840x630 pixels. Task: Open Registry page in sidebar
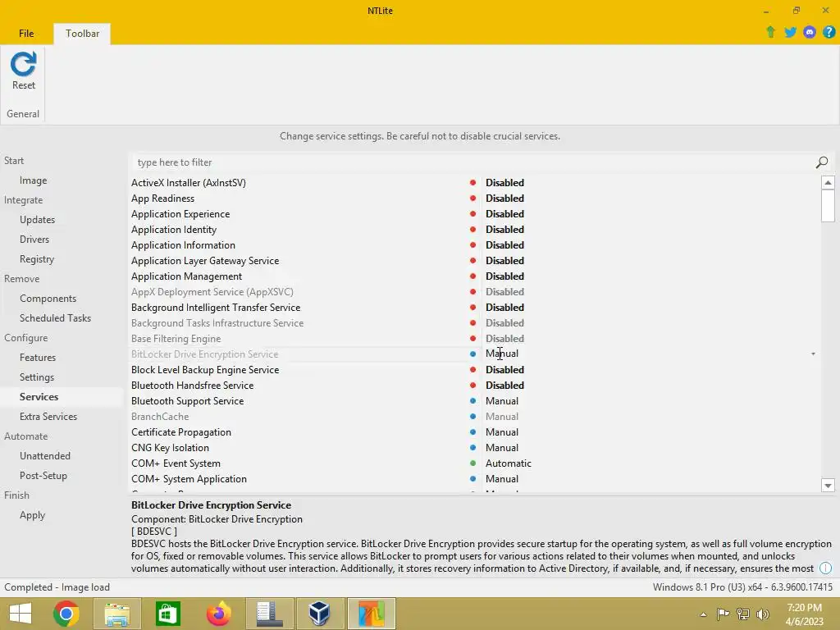click(37, 259)
